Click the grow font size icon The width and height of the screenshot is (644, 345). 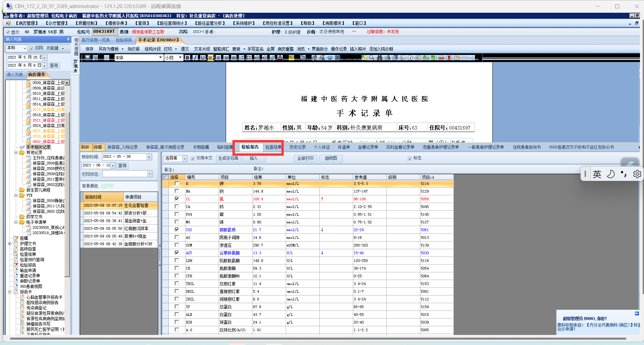(314, 58)
